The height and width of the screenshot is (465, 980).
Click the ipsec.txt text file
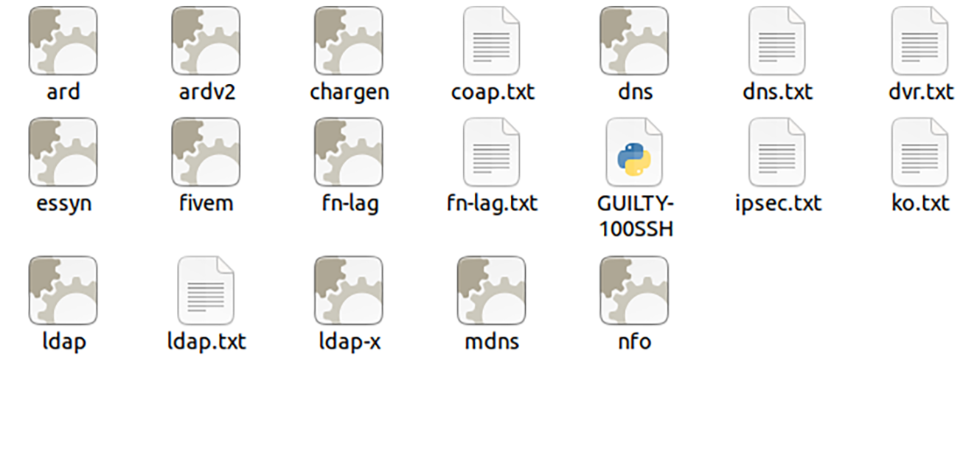pos(777,152)
